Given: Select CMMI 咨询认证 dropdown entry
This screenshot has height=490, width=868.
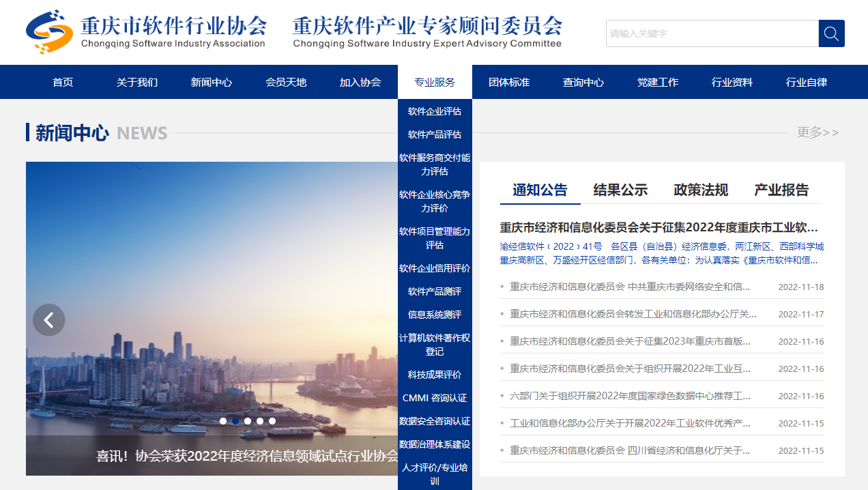Looking at the screenshot, I should pos(435,398).
